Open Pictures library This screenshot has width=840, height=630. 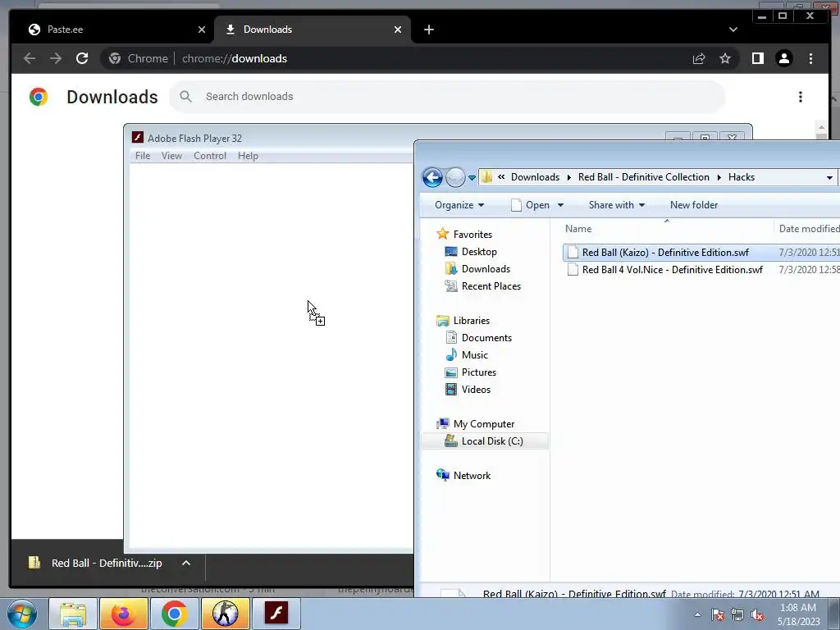coord(479,372)
